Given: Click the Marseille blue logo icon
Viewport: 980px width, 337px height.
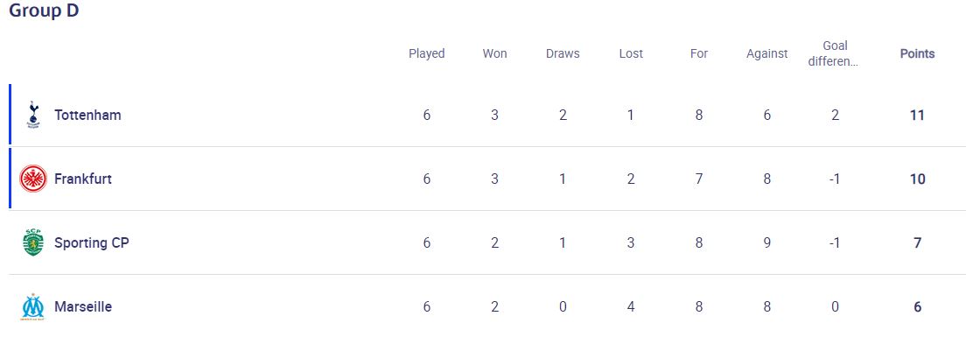Looking at the screenshot, I should click(x=33, y=306).
